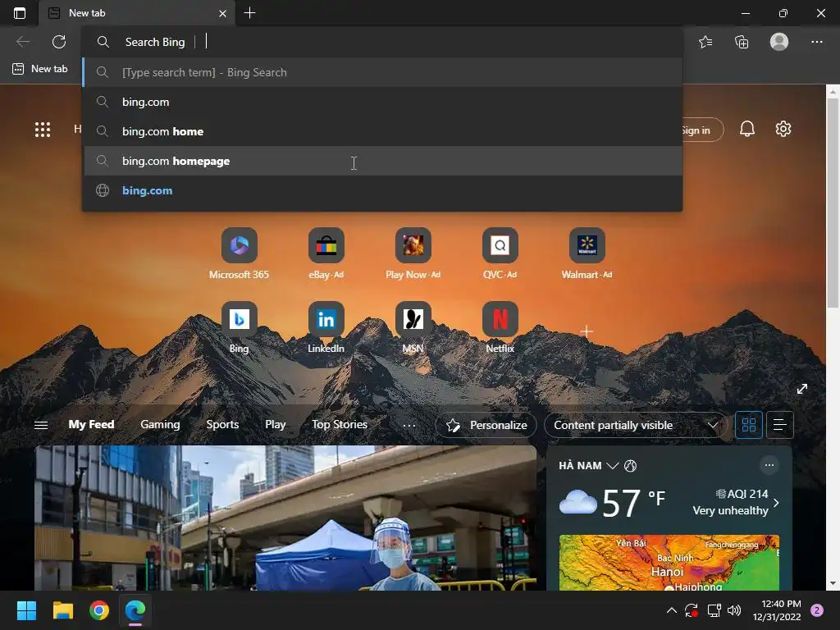This screenshot has width=840, height=630.
Task: Open the MSN quick link tile
Action: point(413,327)
